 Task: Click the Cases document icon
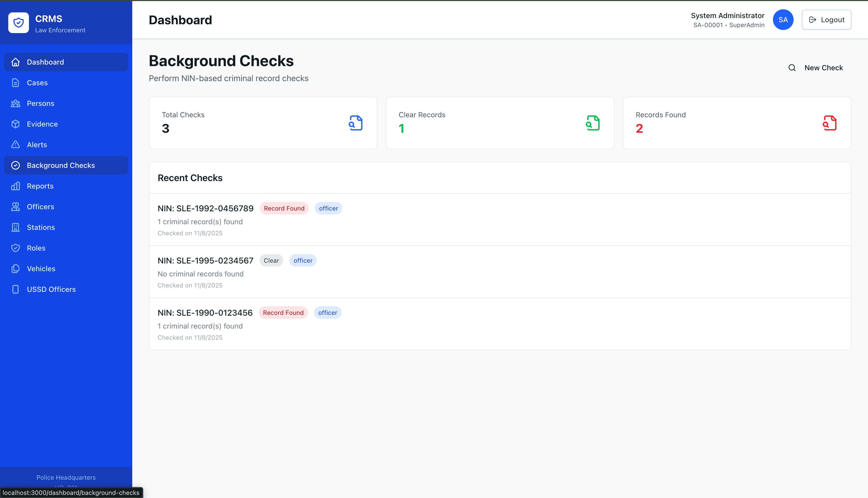click(x=16, y=83)
